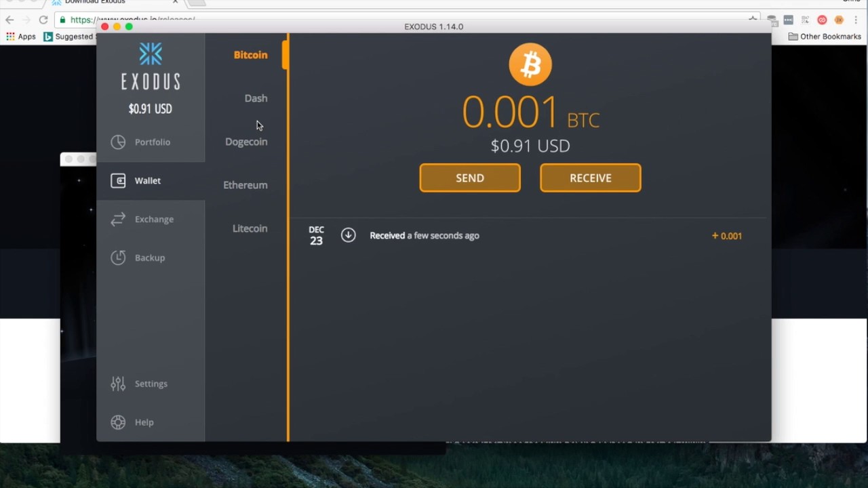Select Ethereum in asset list
This screenshot has height=488, width=868.
click(x=245, y=185)
